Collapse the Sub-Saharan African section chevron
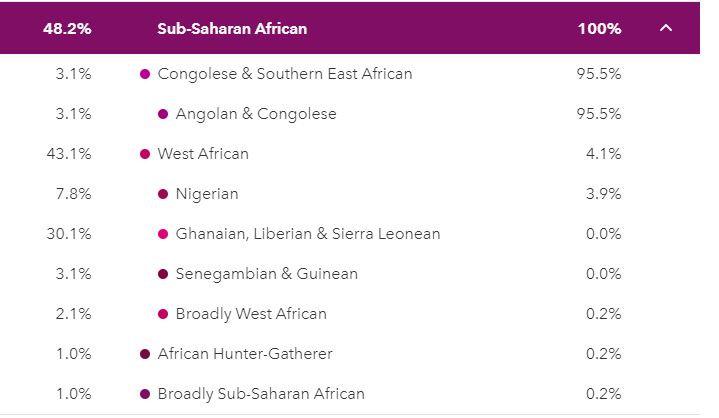 click(x=667, y=28)
